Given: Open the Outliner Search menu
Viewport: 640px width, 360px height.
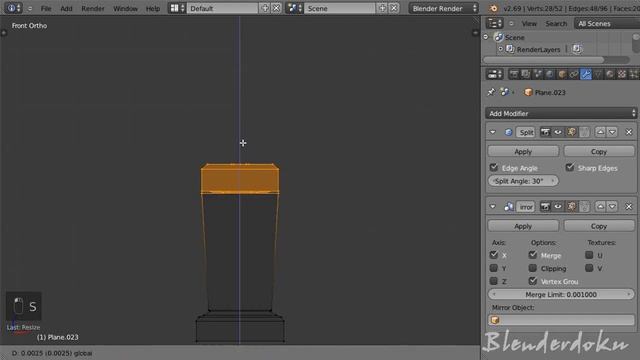Looking at the screenshot, I should (x=556, y=24).
